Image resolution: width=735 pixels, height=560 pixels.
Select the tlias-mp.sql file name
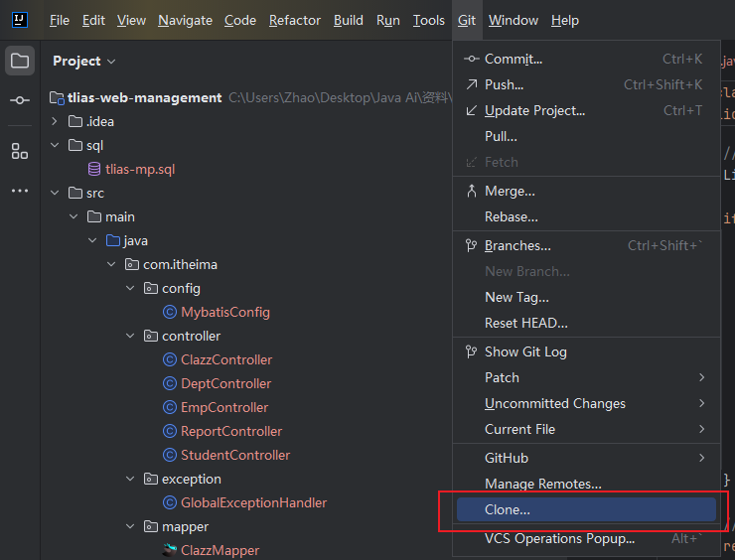coord(140,169)
